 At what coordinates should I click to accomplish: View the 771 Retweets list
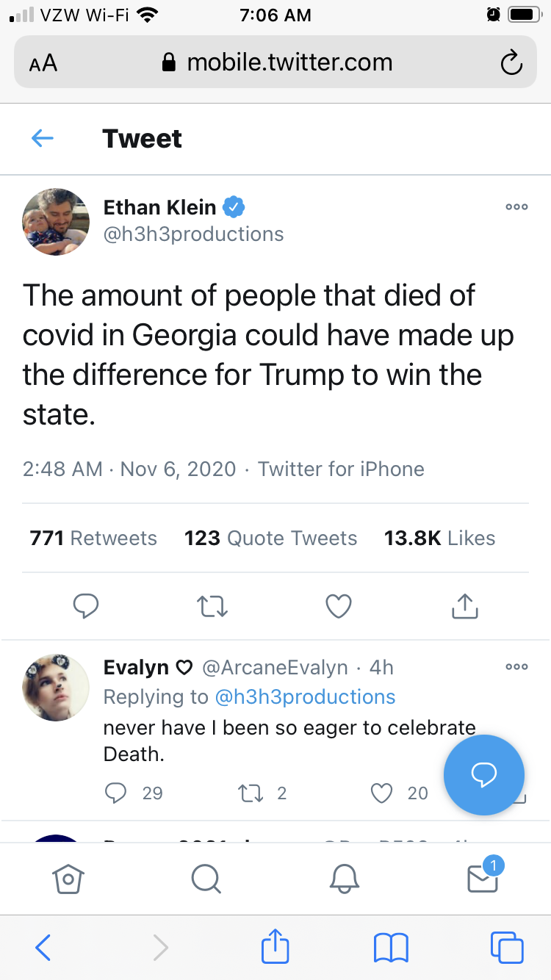point(93,538)
